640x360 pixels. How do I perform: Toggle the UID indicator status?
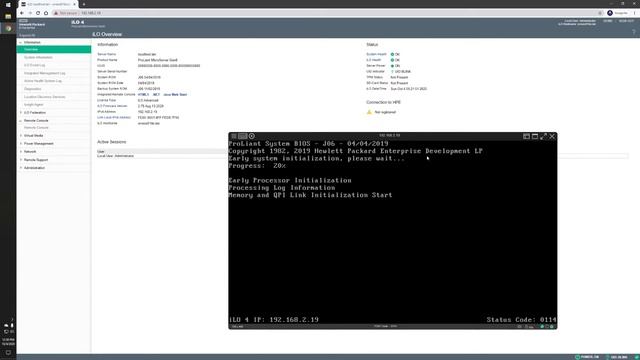coord(392,71)
